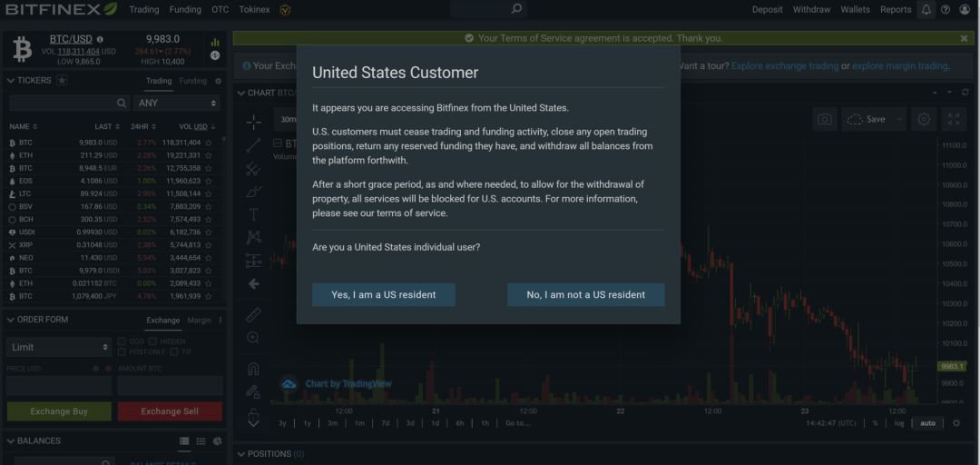980x465 pixels.
Task: Open the Limit order type dropdown
Action: coord(59,347)
